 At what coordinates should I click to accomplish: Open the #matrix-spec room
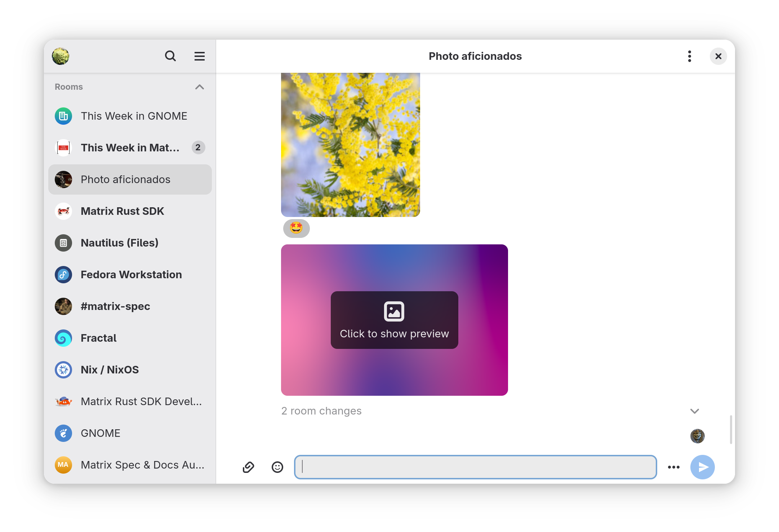115,306
